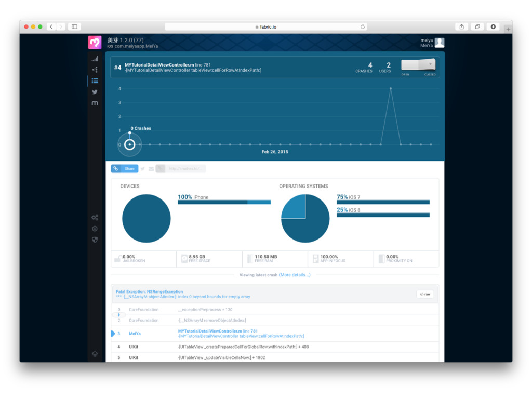Click the MeiYa module name in frame 3

(x=135, y=334)
